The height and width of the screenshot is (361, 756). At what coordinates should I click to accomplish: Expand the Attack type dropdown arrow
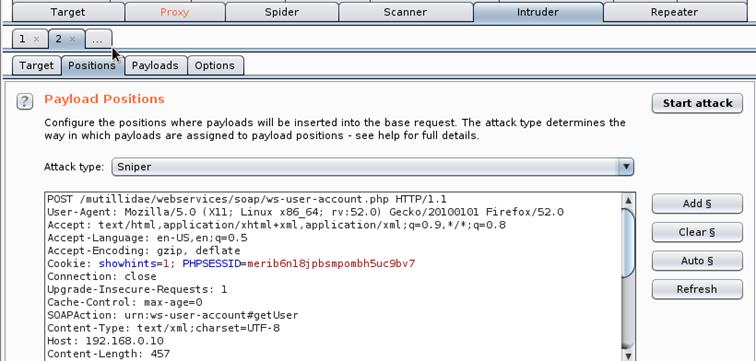pos(626,167)
